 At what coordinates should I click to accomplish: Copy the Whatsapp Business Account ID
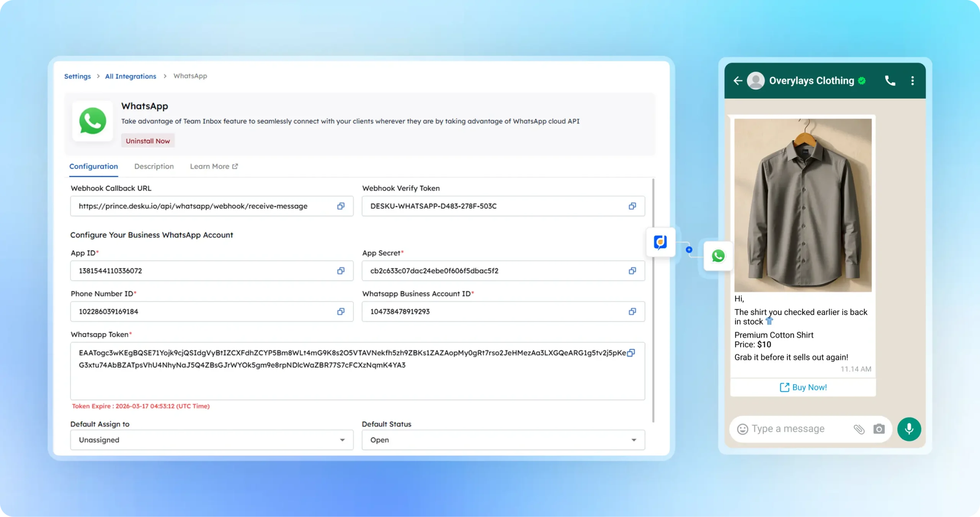pos(632,312)
